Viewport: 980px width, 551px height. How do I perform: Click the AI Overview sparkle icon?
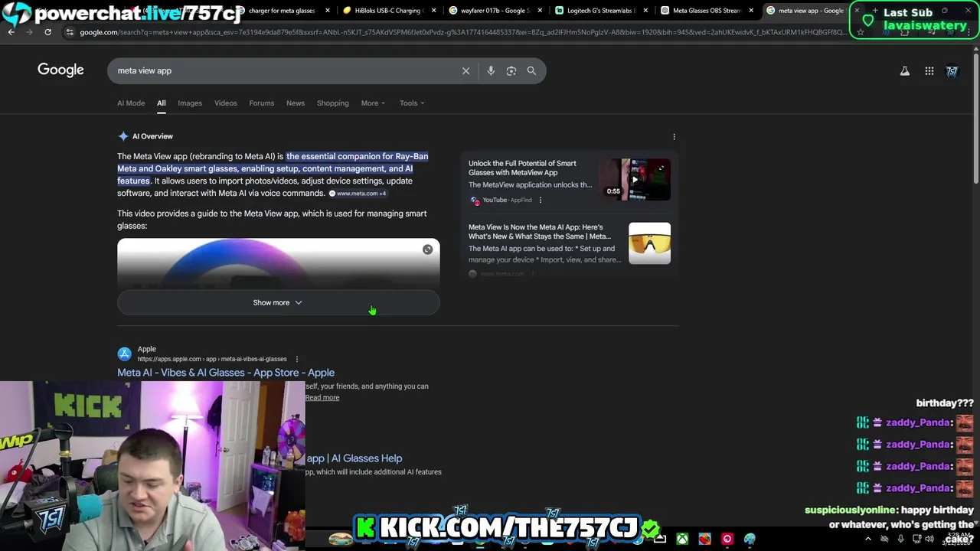click(123, 136)
